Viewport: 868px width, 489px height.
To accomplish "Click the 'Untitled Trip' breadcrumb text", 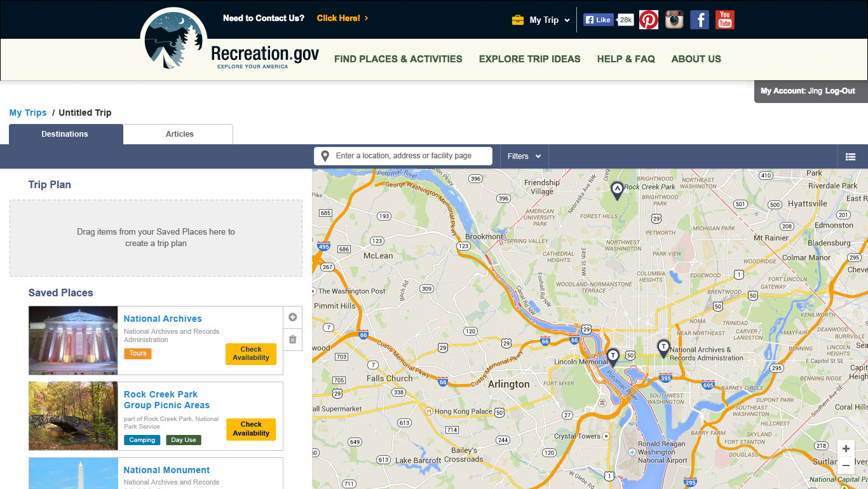I will point(85,113).
